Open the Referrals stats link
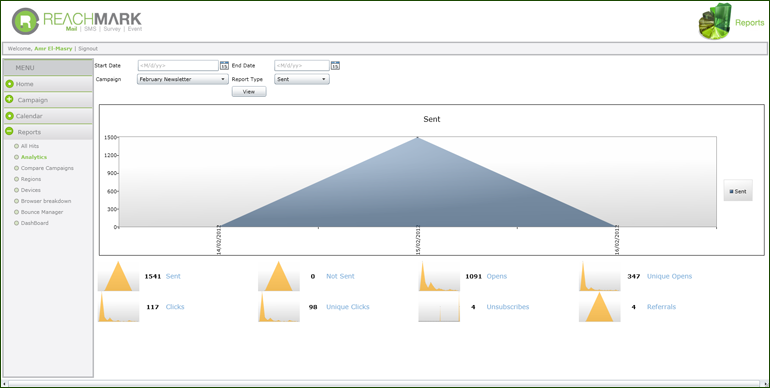The width and height of the screenshot is (770, 388). click(x=661, y=307)
